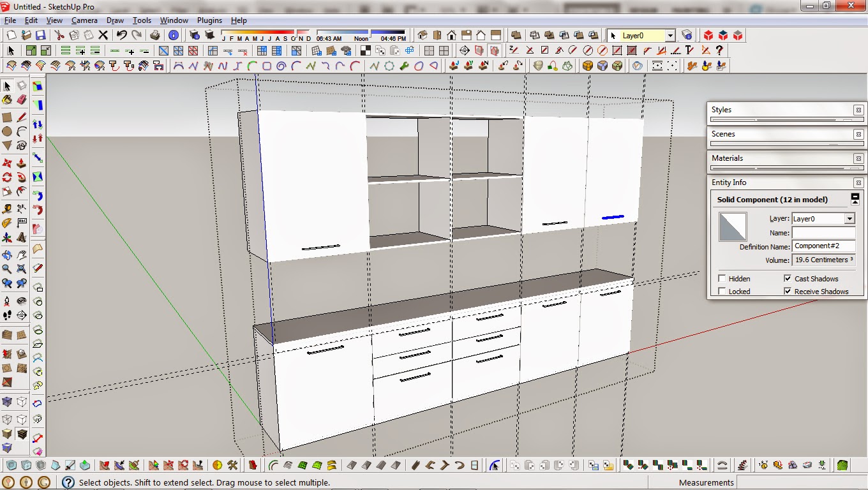Click the material swatch in Entity Info
868x490 pixels.
(x=732, y=226)
